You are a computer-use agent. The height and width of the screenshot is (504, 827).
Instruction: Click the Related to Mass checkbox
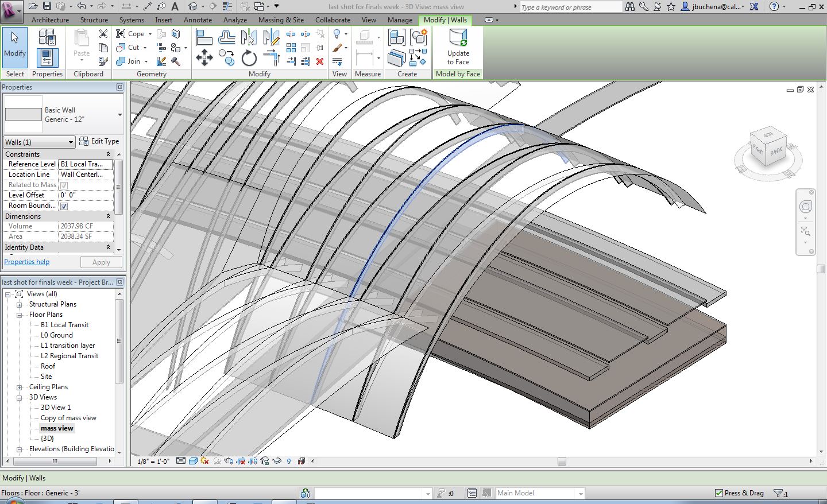point(64,185)
